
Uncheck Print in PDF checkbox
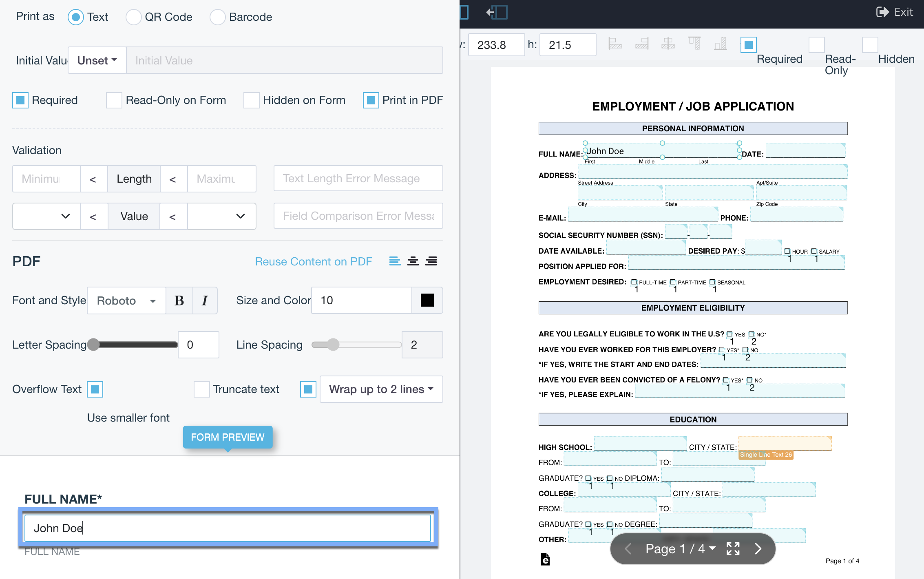pyautogui.click(x=371, y=100)
